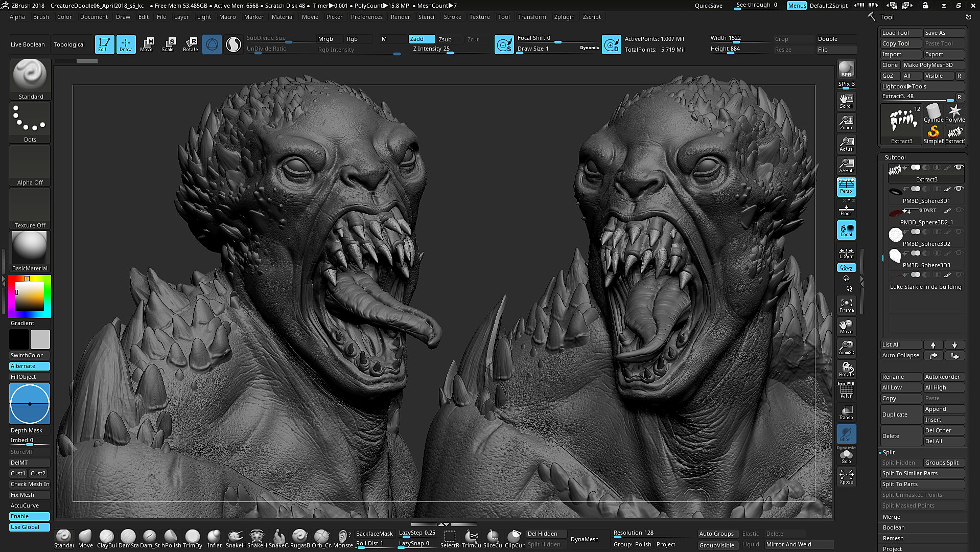Toggle Solo mode
This screenshot has width=980, height=552.
click(846, 456)
